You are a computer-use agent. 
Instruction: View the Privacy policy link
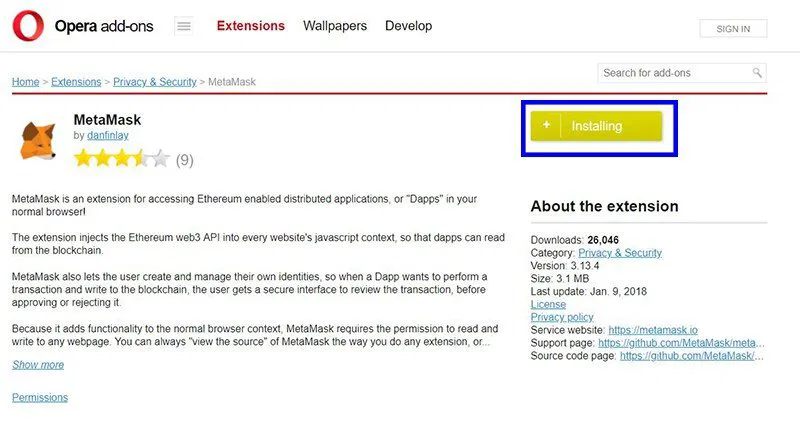tap(562, 317)
